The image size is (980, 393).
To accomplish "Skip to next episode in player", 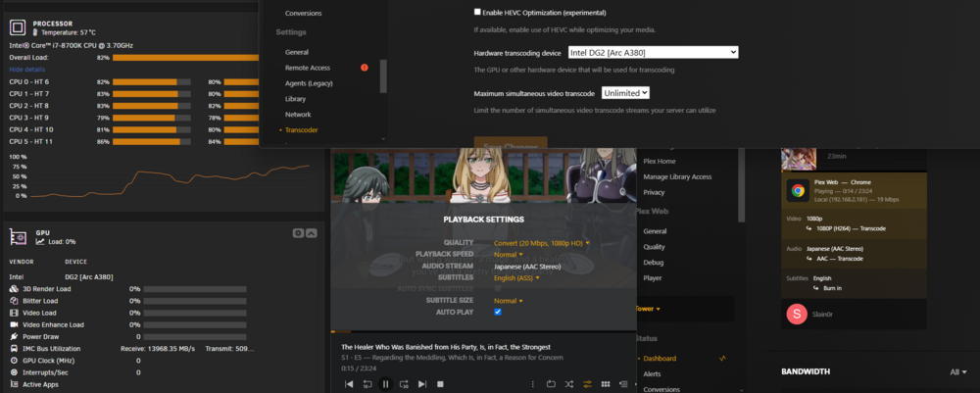I will tap(421, 384).
